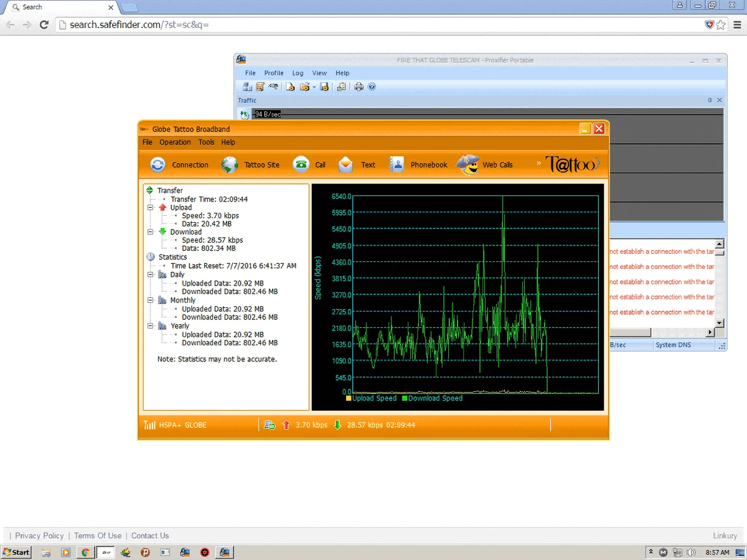Viewport: 747px width, 560px height.
Task: Click the Linkury link in footer
Action: pyautogui.click(x=725, y=536)
